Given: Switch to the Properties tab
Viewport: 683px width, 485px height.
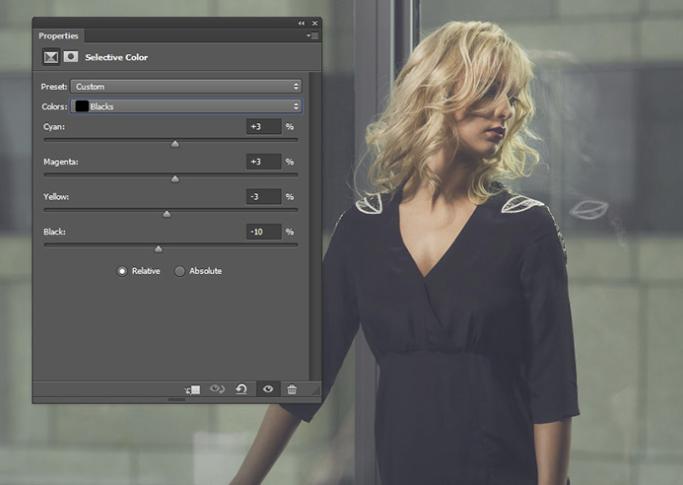Looking at the screenshot, I should (x=58, y=36).
